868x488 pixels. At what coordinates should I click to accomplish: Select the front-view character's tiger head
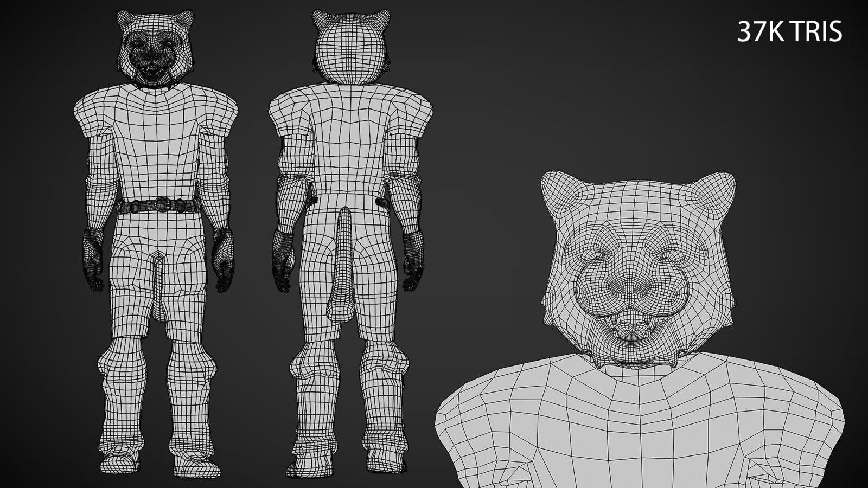(x=152, y=47)
